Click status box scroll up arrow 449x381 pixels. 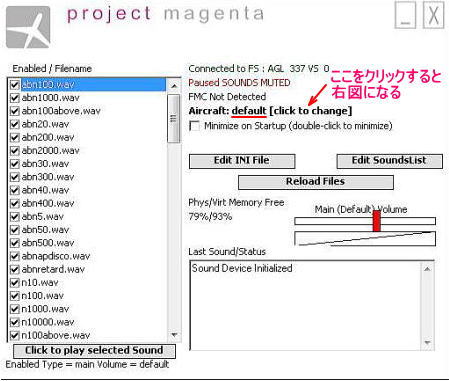point(427,269)
